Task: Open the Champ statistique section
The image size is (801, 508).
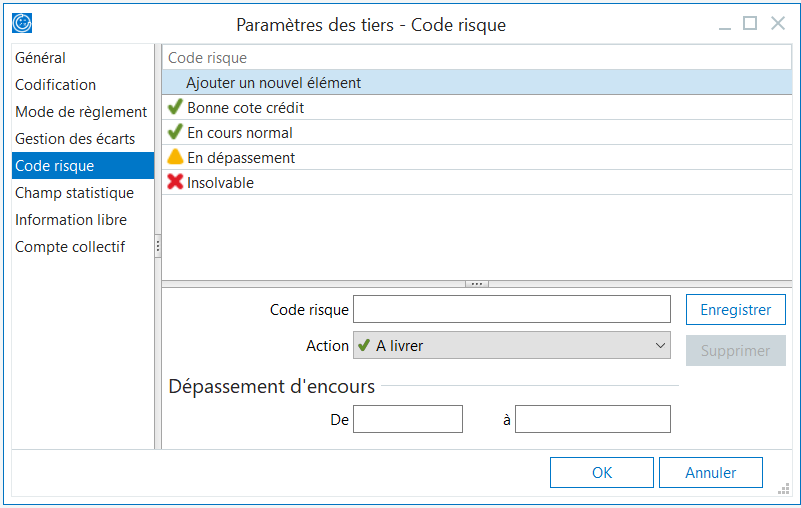Action: [74, 193]
